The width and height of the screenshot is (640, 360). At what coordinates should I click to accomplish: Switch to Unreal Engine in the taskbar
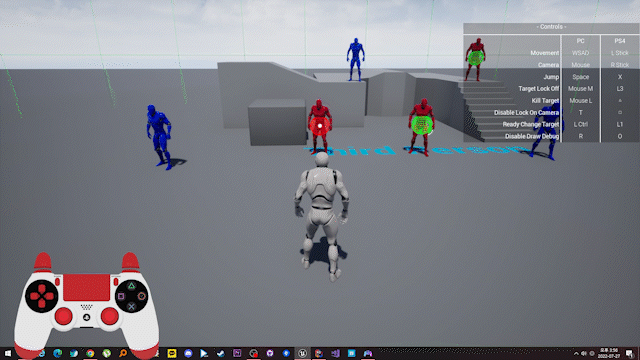point(302,353)
